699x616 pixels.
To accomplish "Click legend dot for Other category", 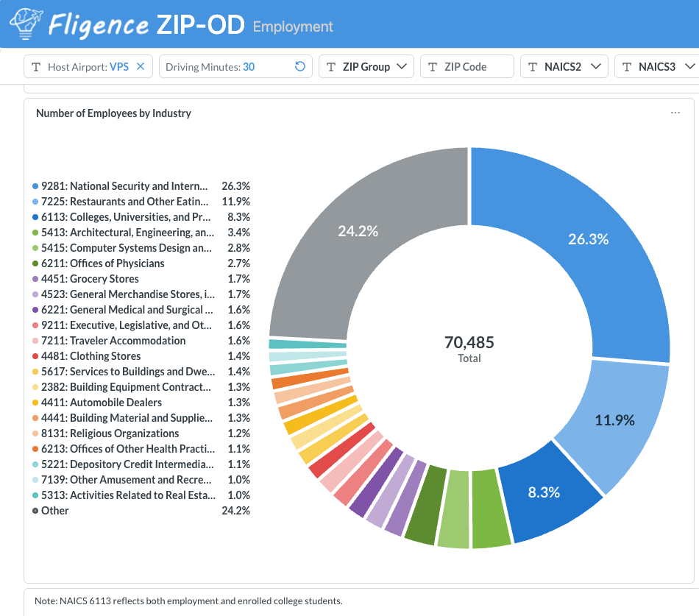I will (x=35, y=511).
